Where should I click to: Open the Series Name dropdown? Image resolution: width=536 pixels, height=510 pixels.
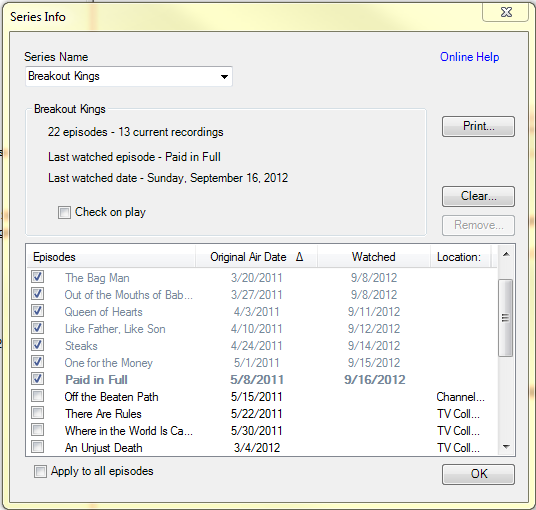pyautogui.click(x=129, y=76)
